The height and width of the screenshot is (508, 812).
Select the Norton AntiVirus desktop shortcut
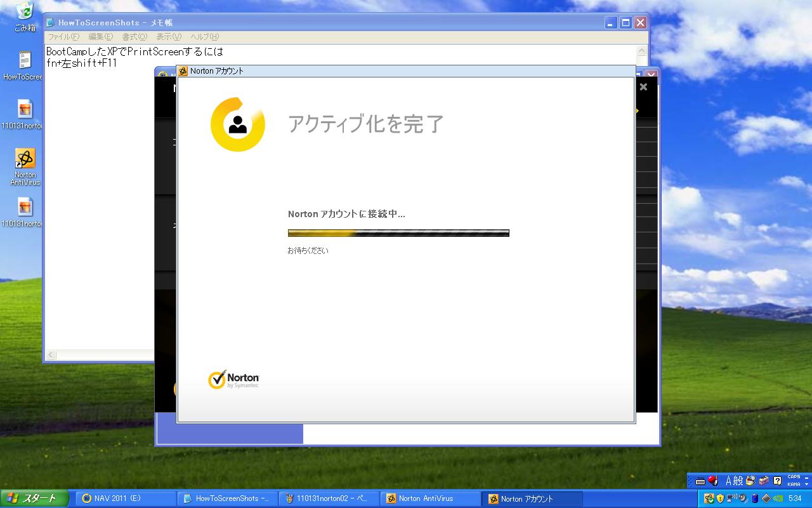25,167
